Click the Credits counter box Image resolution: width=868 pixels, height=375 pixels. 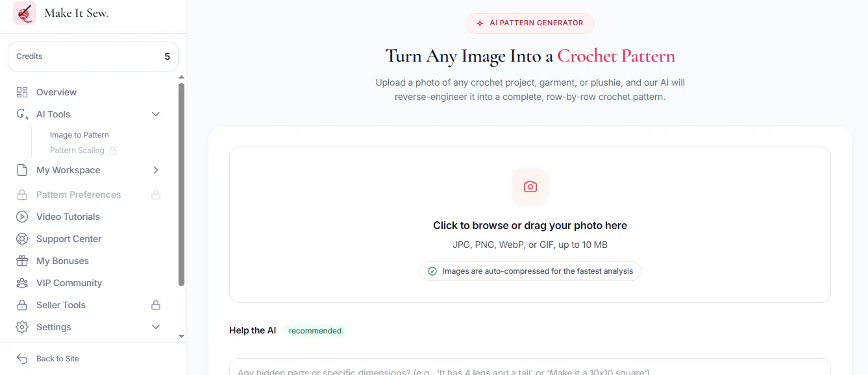click(93, 56)
